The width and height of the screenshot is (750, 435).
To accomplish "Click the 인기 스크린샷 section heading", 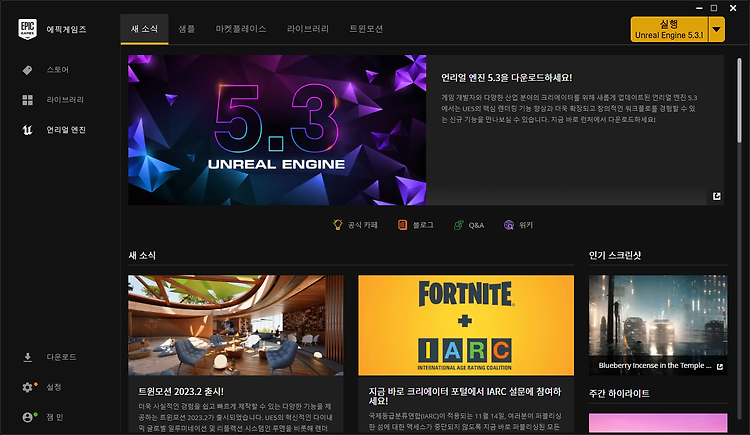I will click(615, 256).
